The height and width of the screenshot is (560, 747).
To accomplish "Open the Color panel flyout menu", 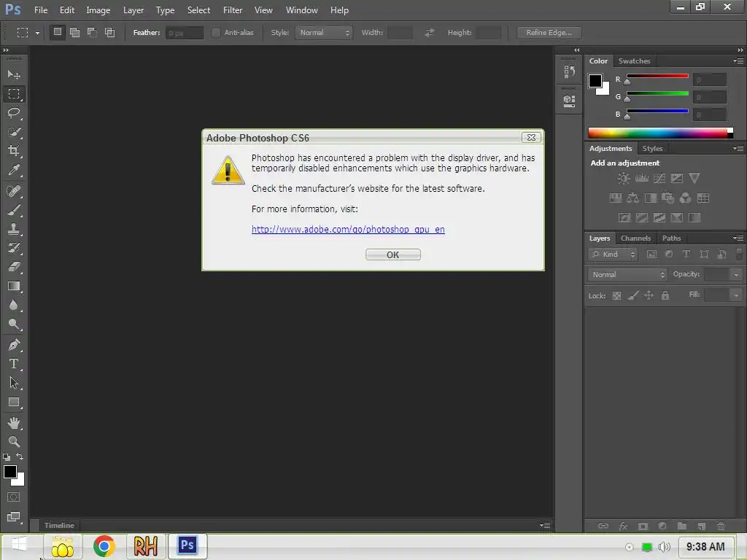I will pos(738,61).
